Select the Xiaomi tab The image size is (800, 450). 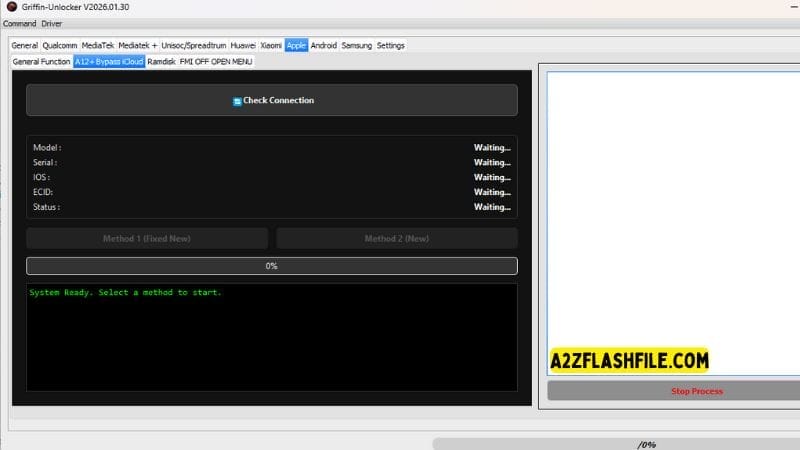[271, 45]
